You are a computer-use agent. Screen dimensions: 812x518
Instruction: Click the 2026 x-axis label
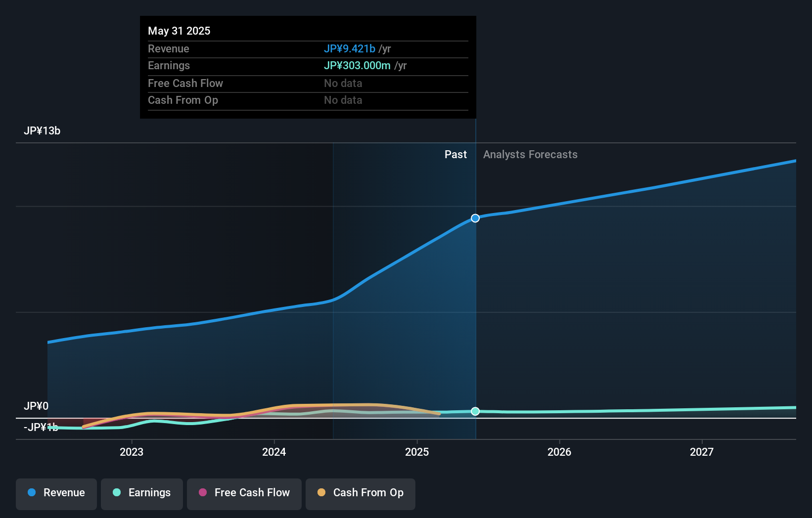pos(559,452)
